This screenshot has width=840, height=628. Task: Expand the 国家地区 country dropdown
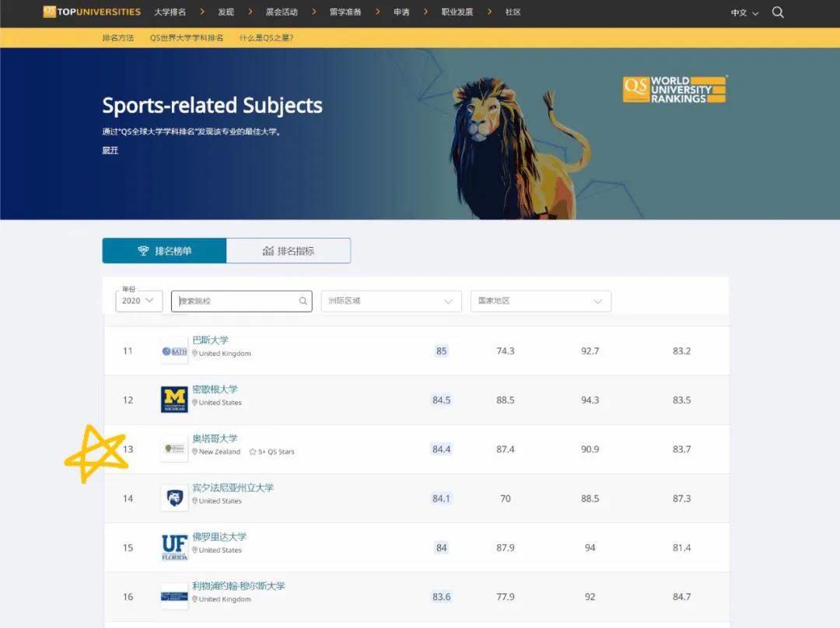click(x=541, y=301)
